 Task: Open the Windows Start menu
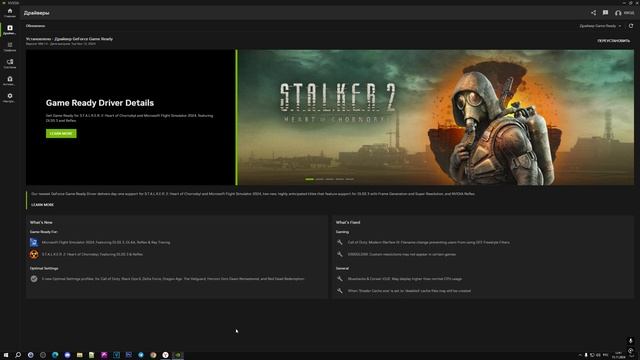(6, 355)
